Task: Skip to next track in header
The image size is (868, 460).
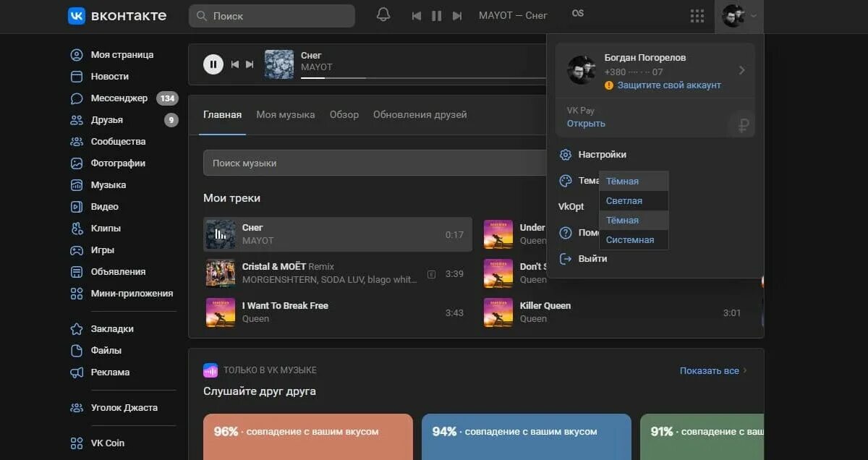Action: pyautogui.click(x=456, y=16)
